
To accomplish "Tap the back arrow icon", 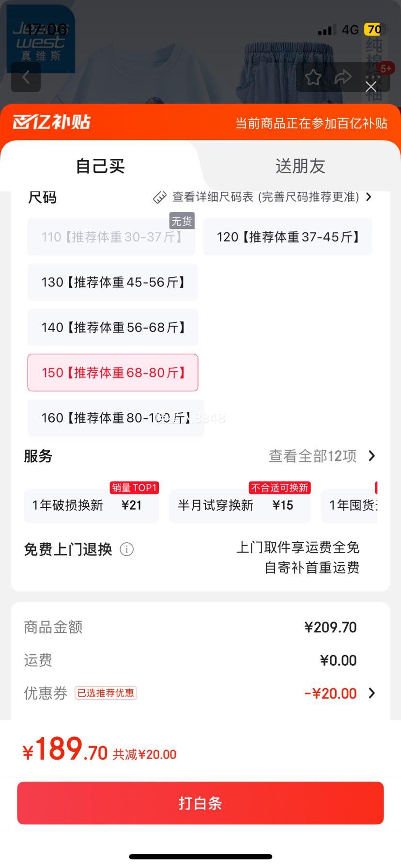I will pos(26,77).
